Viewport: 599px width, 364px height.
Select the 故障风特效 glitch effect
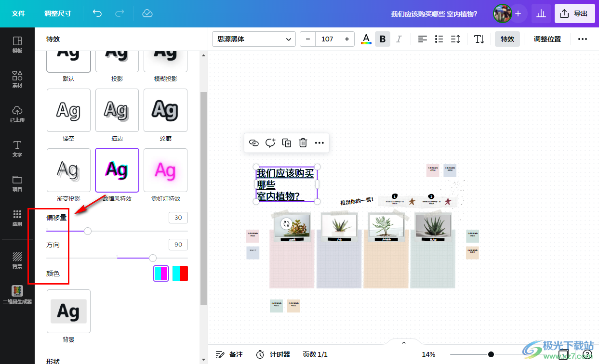(x=117, y=170)
